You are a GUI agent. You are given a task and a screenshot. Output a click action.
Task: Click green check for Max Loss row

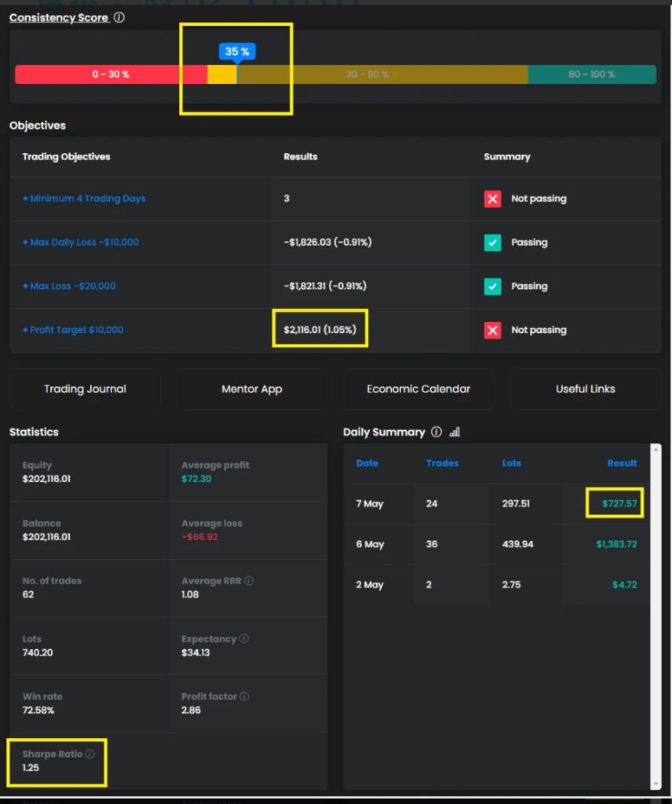click(x=492, y=287)
